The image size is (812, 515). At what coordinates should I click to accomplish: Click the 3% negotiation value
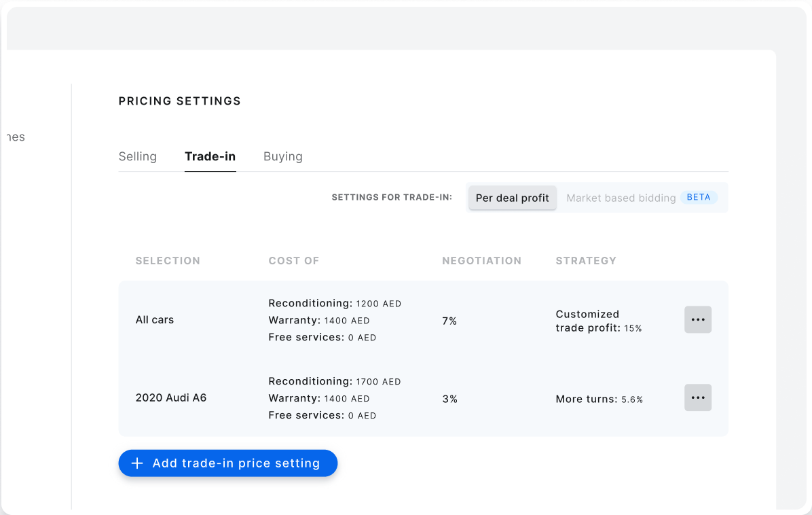(449, 399)
